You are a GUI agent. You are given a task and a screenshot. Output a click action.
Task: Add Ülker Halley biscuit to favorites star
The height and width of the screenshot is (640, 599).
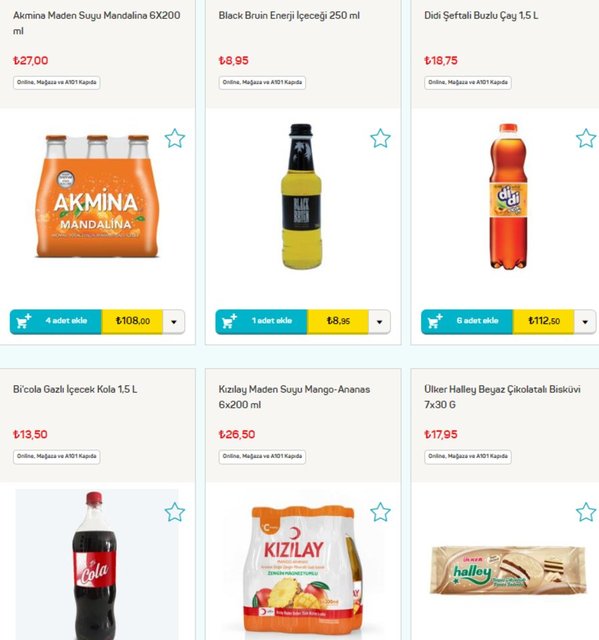[x=586, y=512]
